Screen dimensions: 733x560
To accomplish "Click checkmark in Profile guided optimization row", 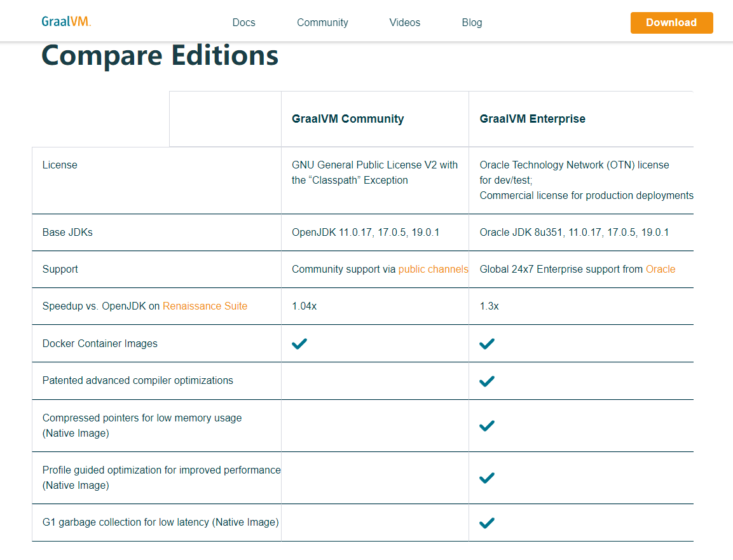I will [x=486, y=478].
